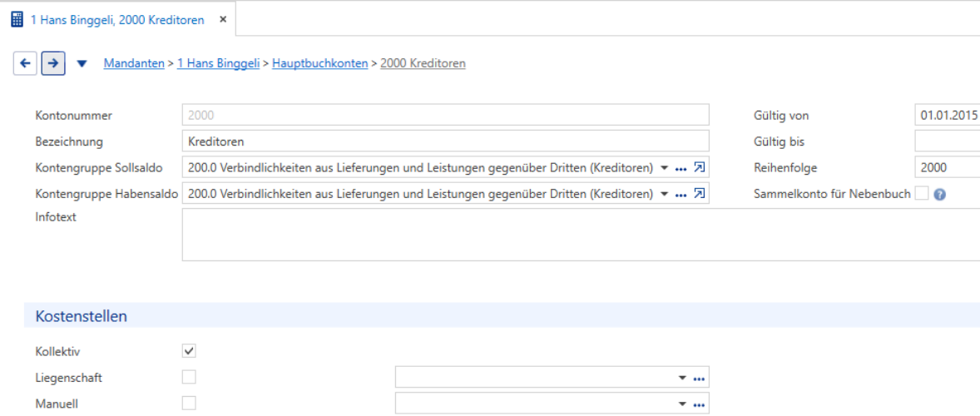Click the '2000 Kreditoren' breadcrumb
The height and width of the screenshot is (416, 980).
click(x=423, y=63)
